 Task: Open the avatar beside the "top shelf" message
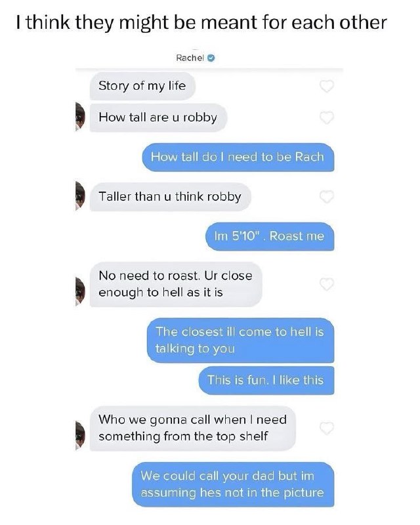[80, 435]
